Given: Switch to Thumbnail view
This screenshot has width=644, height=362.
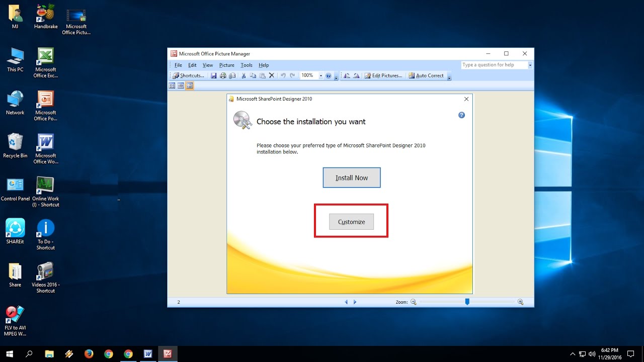Looking at the screenshot, I should pos(172,85).
